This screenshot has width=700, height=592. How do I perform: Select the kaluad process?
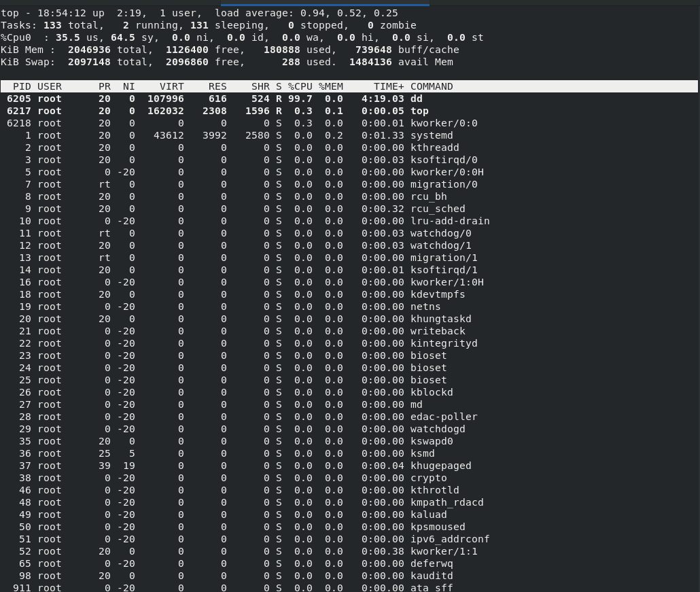pyautogui.click(x=429, y=515)
